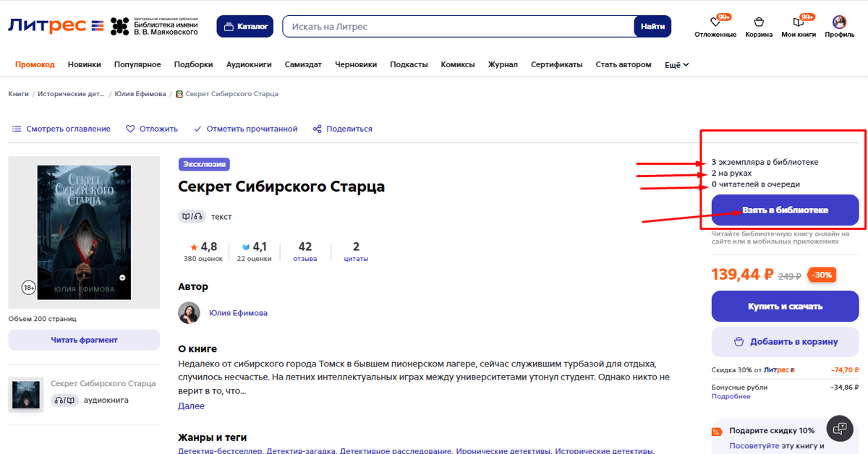Open 2 цитаты link
This screenshot has height=454, width=868.
(x=356, y=251)
